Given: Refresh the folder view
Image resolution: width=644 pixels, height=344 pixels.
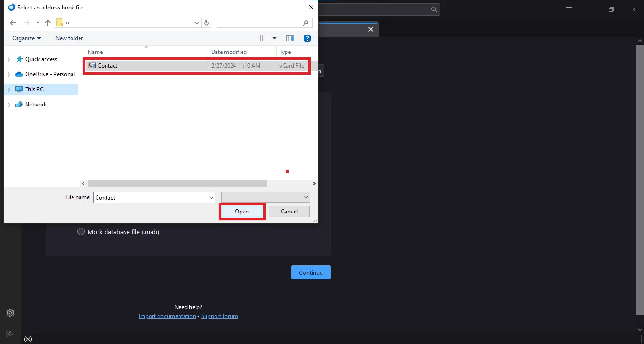Looking at the screenshot, I should [x=206, y=23].
